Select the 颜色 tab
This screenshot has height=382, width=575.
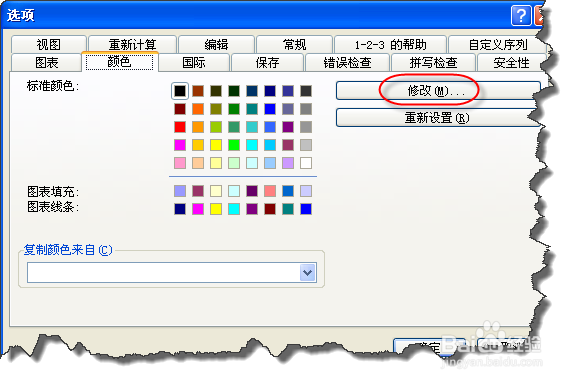[x=120, y=62]
